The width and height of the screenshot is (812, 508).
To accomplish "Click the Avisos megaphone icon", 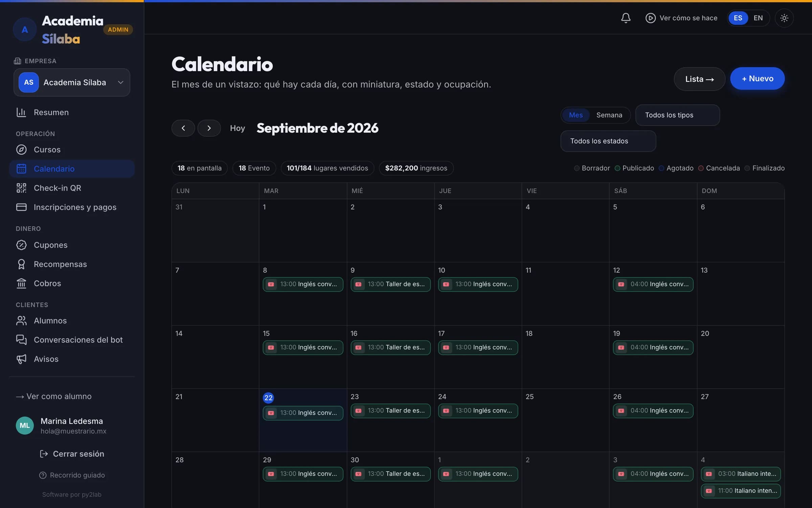I will (x=21, y=359).
